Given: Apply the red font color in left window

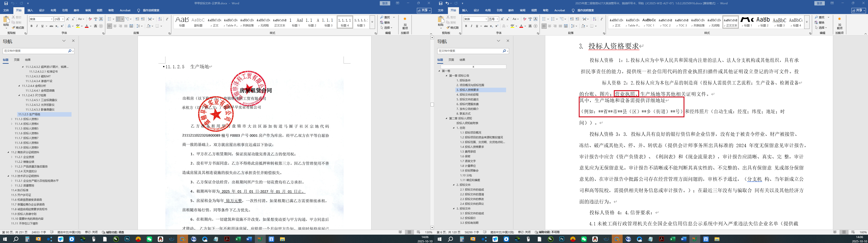Looking at the screenshot, I should click(87, 26).
